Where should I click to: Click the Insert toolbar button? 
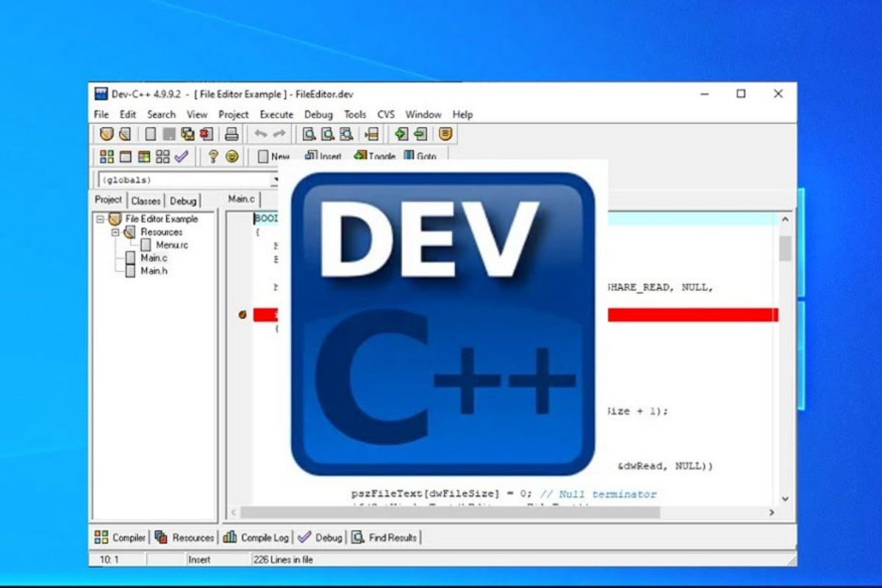pos(323,156)
